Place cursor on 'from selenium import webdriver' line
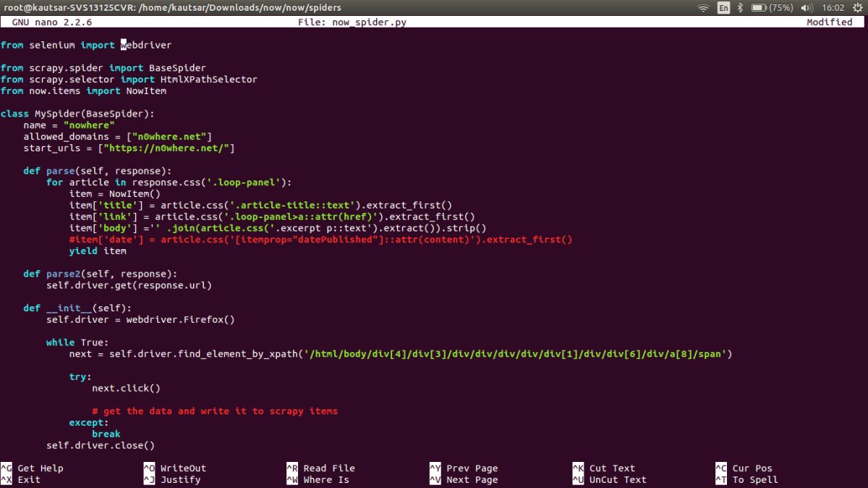 (x=86, y=45)
